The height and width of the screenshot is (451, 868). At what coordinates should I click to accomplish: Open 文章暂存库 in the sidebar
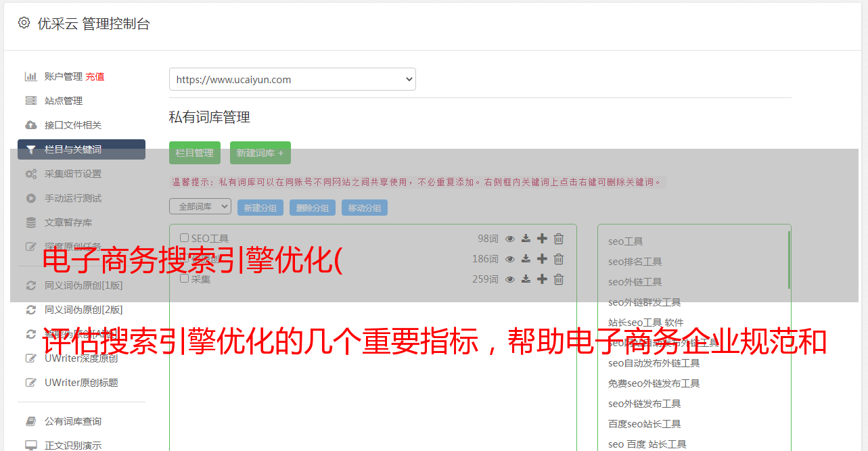tap(68, 222)
